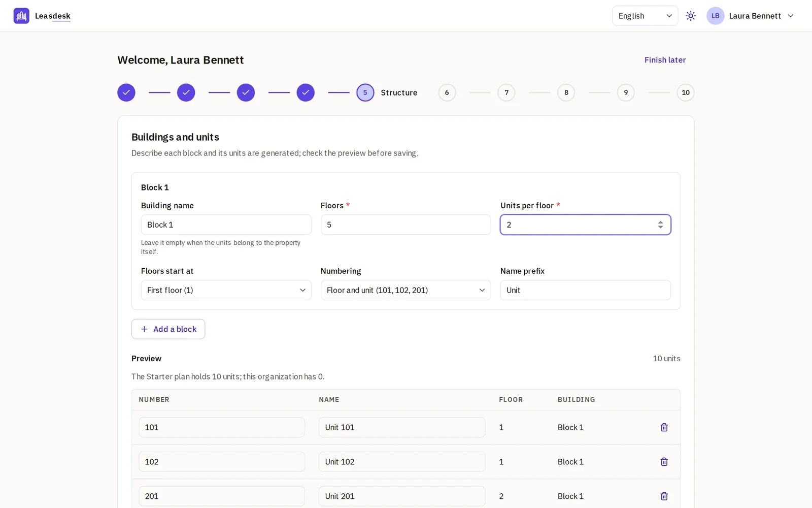Click the Leasdesk logo icon
Viewport: 812px width, 508px height.
pos(21,16)
